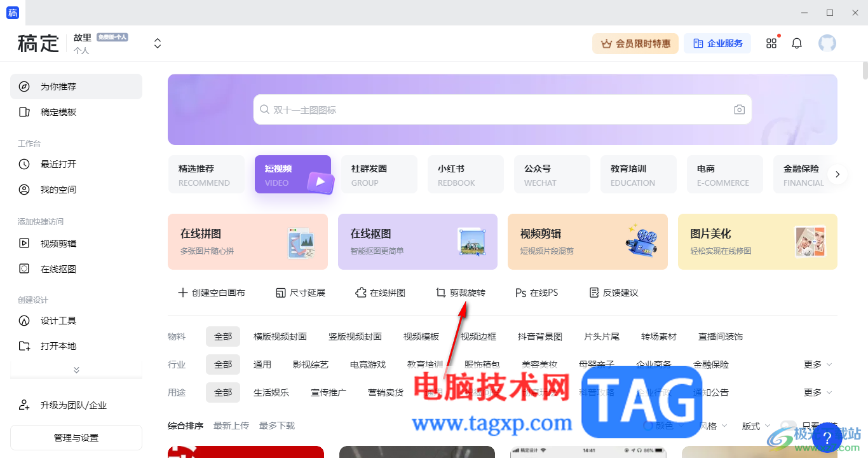The image size is (868, 458).
Task: Open 稿定模板 in the sidebar
Action: coord(76,112)
